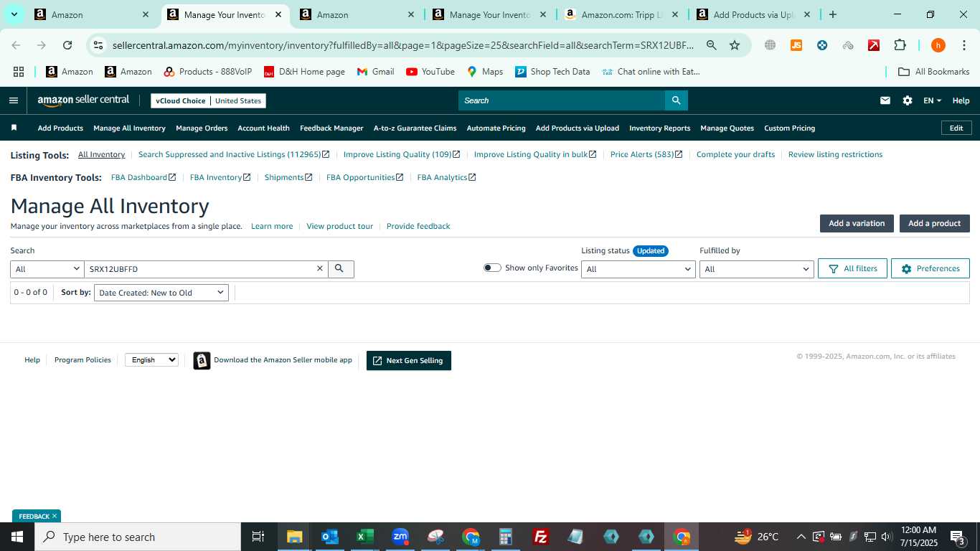Open the EN language dropdown
Viewport: 980px width, 551px height.
pos(932,100)
